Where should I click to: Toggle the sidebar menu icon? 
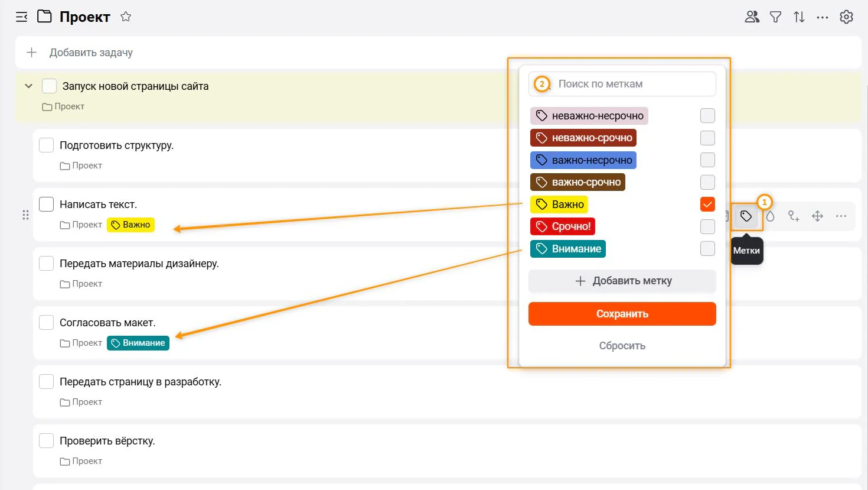(22, 17)
